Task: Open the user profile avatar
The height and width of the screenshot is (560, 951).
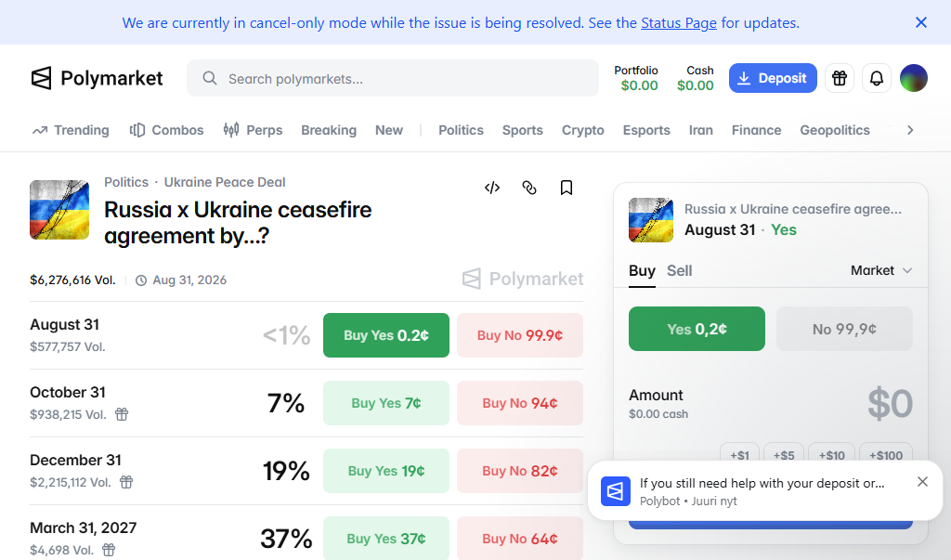Action: (x=914, y=78)
